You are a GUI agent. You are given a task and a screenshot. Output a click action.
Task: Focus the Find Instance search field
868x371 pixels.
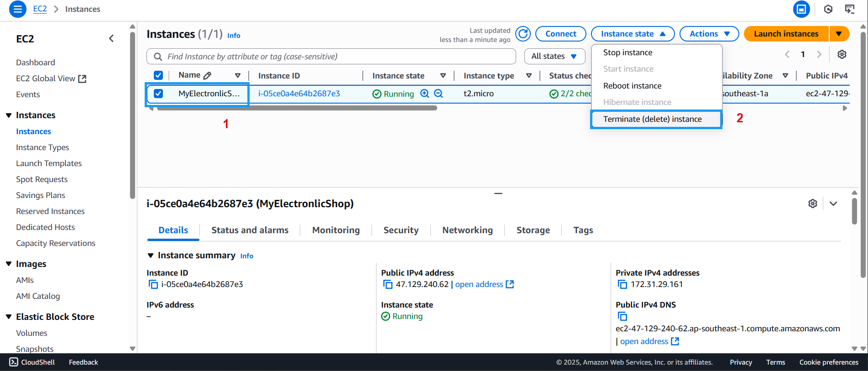331,57
